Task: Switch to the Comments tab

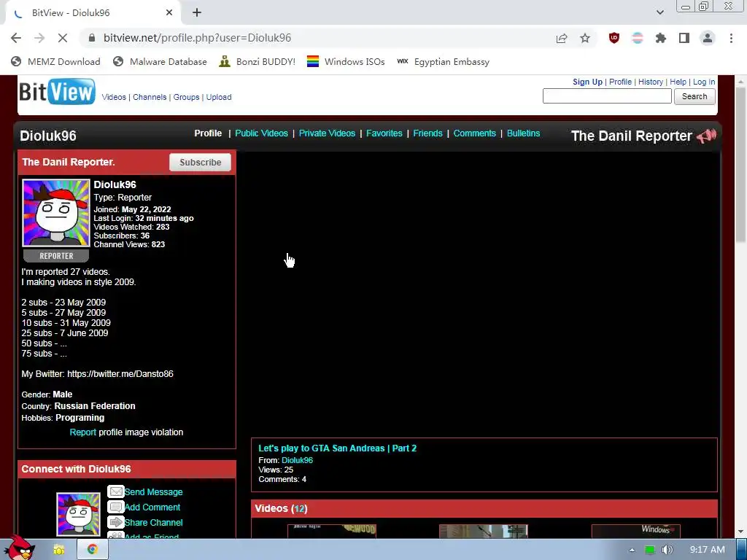Action: point(474,133)
